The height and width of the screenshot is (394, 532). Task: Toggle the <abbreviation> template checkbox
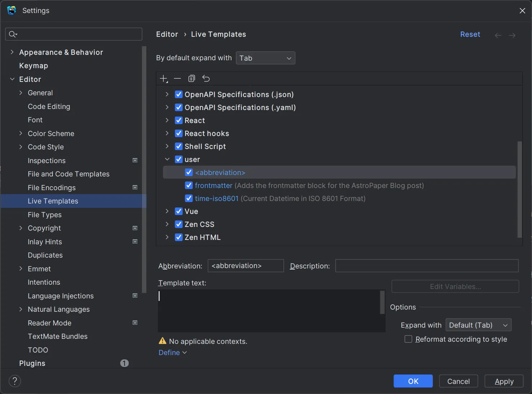(x=189, y=172)
